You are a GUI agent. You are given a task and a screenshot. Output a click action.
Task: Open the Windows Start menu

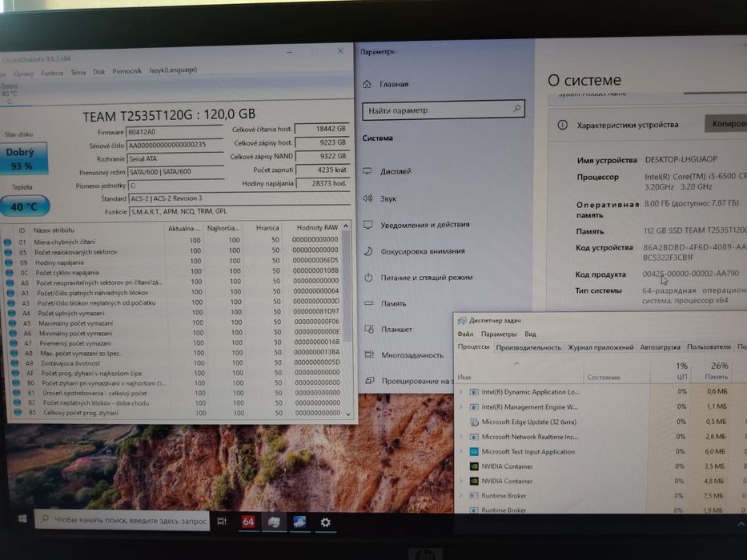(22, 518)
